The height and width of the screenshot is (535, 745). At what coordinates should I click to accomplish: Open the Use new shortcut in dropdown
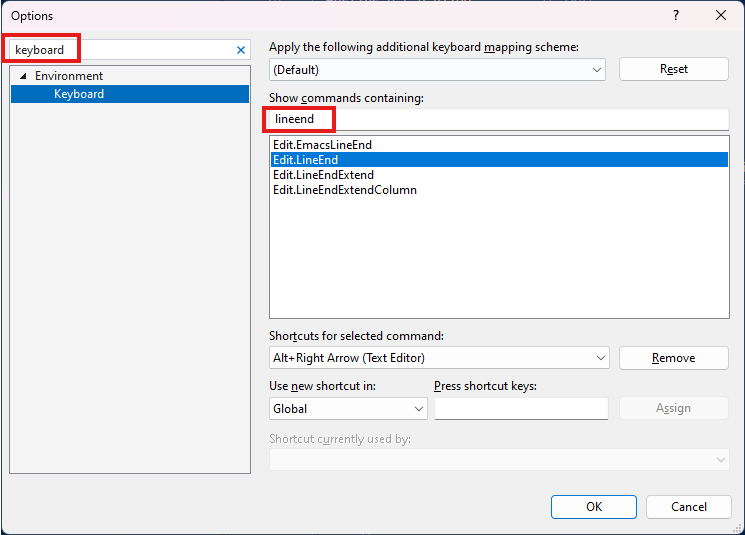(348, 409)
